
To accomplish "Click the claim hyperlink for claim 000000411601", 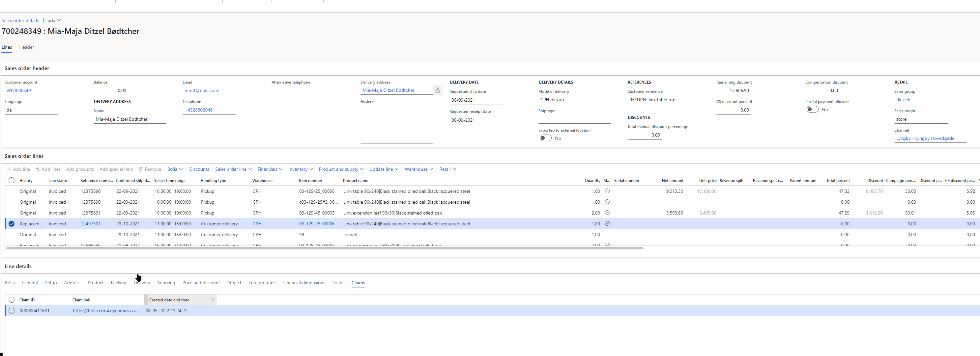I will coord(106,310).
